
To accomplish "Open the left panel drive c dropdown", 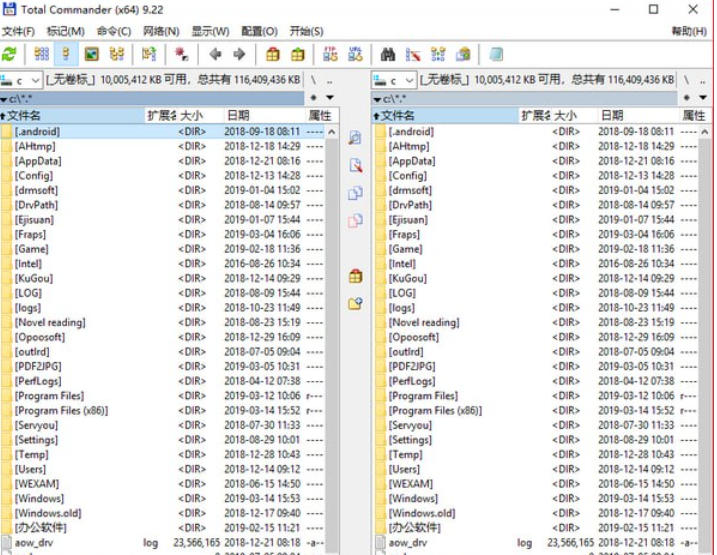I will tap(21, 80).
